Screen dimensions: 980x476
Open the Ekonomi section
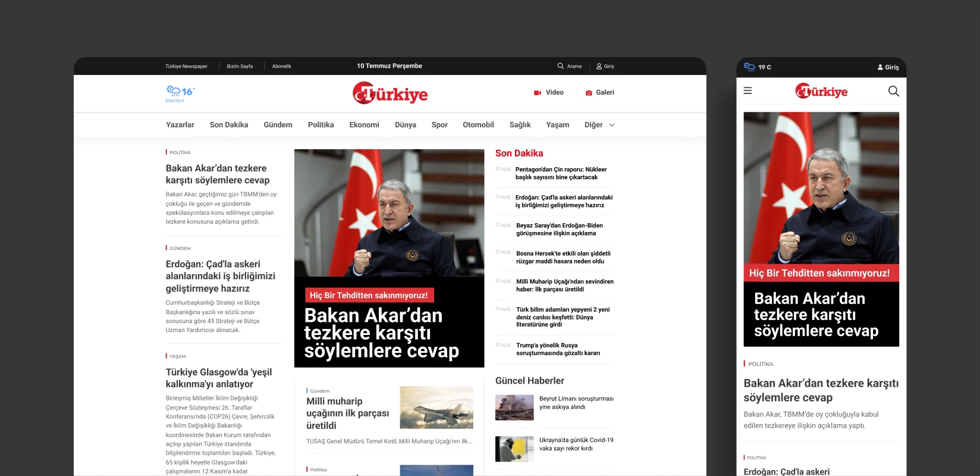(x=364, y=125)
